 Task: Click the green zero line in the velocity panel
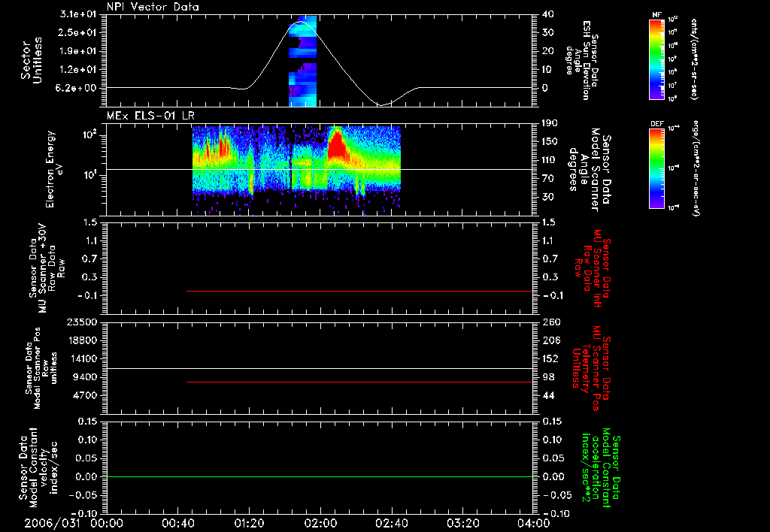coord(320,476)
